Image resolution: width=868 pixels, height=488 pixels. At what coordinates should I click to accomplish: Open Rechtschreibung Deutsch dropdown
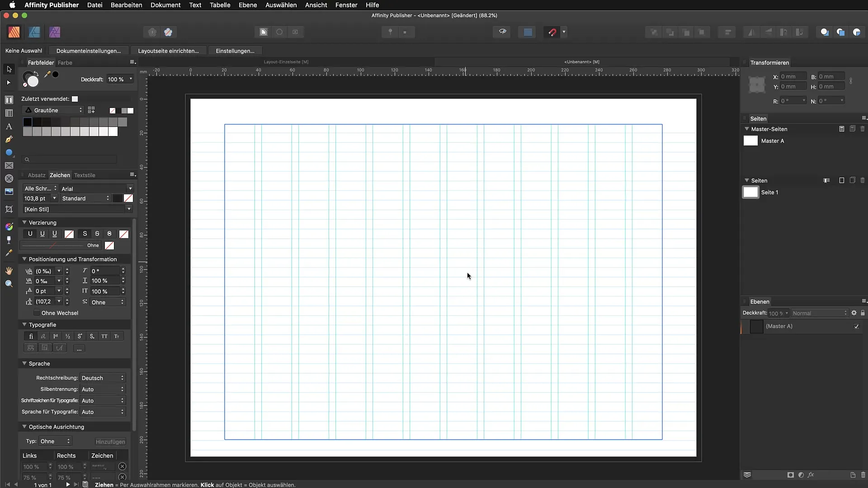[103, 378]
